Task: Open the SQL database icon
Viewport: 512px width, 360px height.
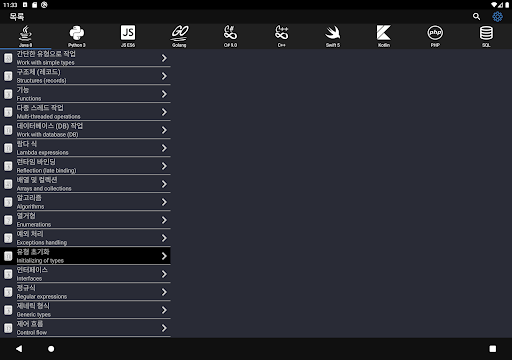Action: (x=486, y=36)
